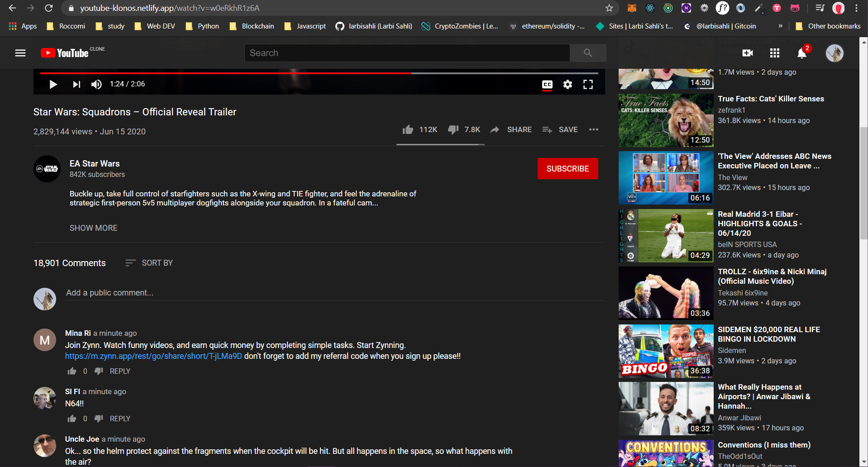Toggle closed captions
The height and width of the screenshot is (467, 868).
pyautogui.click(x=547, y=85)
